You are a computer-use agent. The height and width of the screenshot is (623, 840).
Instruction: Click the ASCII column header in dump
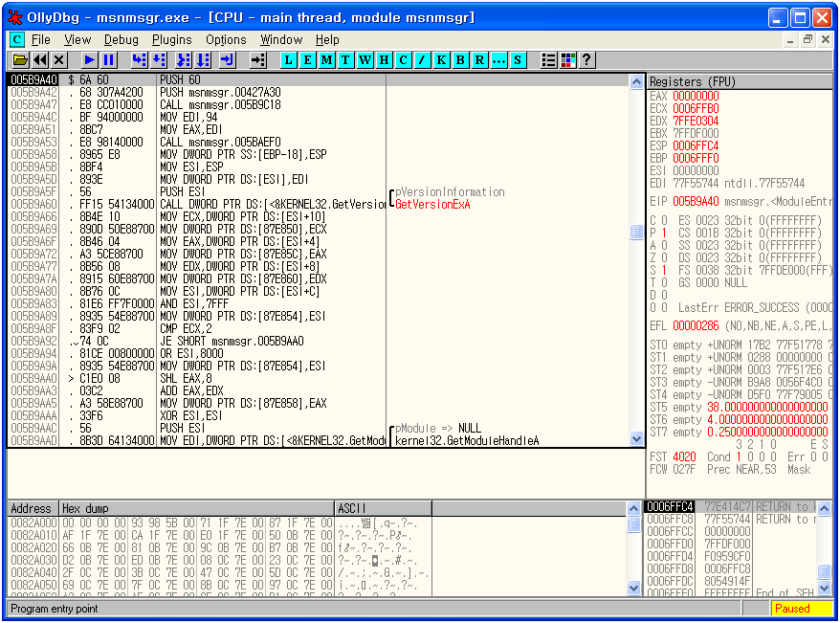pos(383,508)
